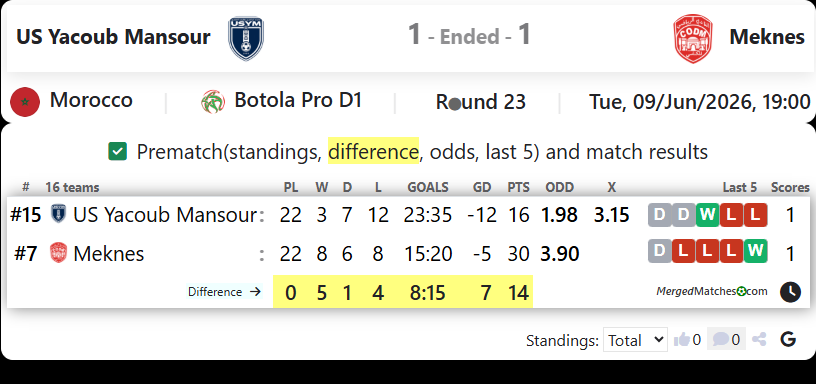The width and height of the screenshot is (816, 384).
Task: Click the Google G icon
Action: pos(788,340)
